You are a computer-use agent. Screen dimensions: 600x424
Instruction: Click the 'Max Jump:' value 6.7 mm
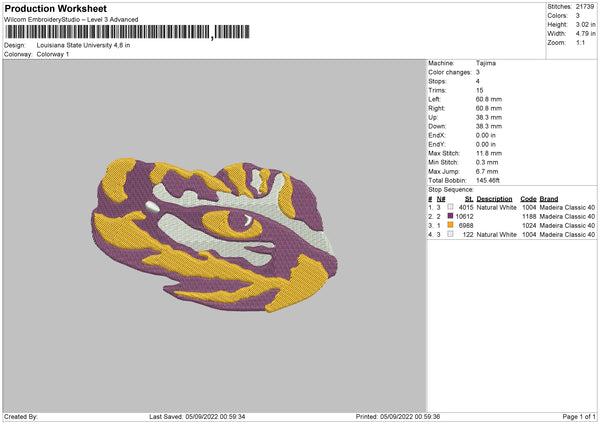click(x=487, y=171)
